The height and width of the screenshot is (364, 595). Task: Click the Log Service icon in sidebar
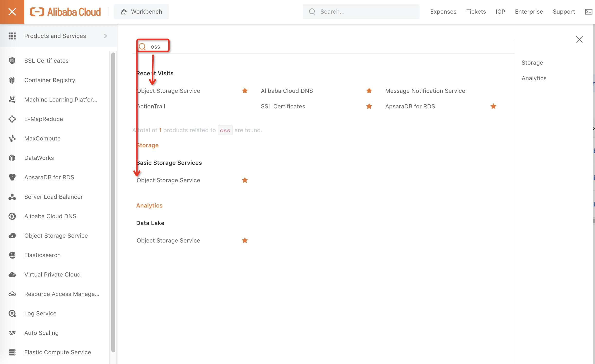pyautogui.click(x=12, y=313)
